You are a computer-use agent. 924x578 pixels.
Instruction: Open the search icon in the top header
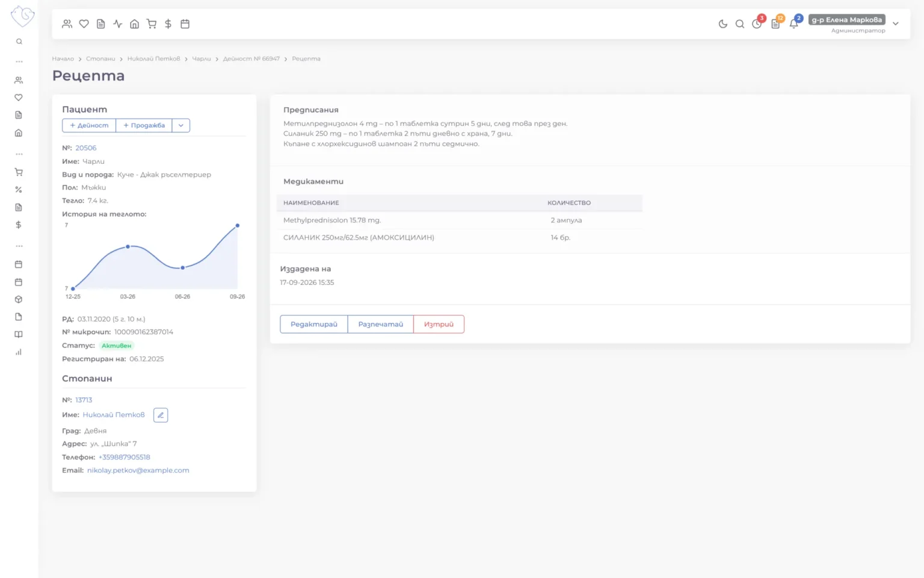coord(740,24)
